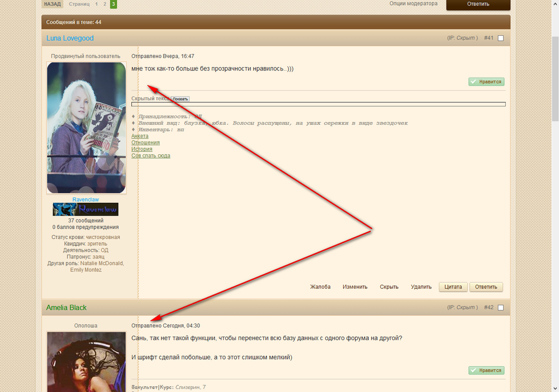
Task: Open the Анкета link in the signature
Action: (140, 136)
